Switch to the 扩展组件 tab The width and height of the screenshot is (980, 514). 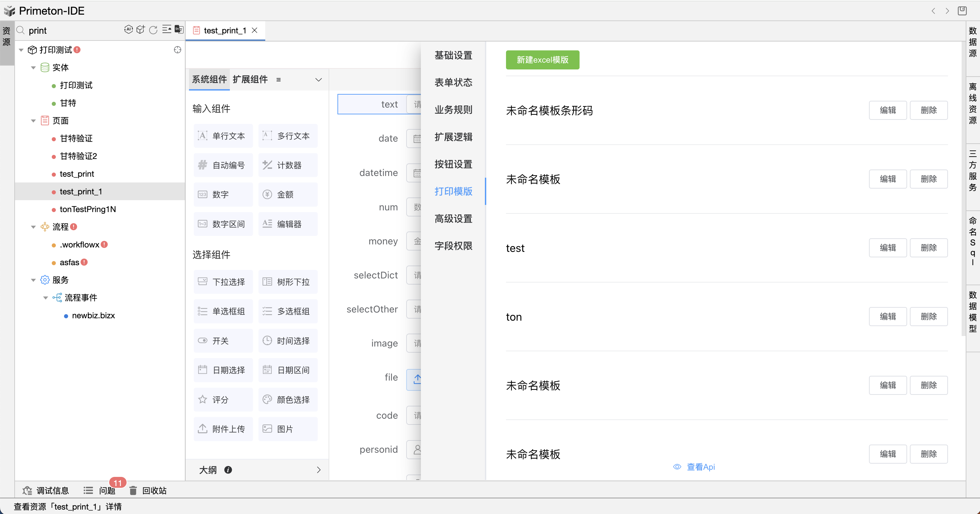point(250,79)
